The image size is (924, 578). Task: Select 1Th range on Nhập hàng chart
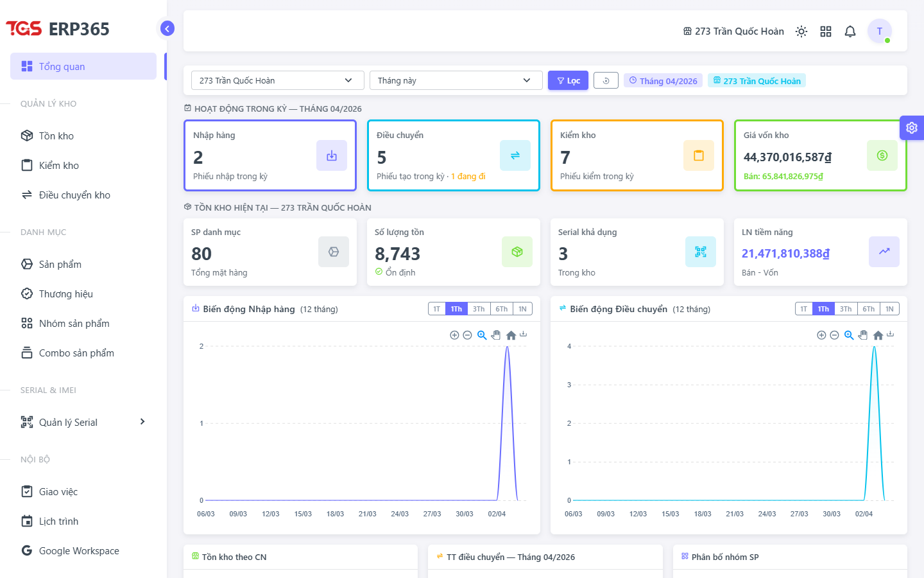click(x=456, y=309)
